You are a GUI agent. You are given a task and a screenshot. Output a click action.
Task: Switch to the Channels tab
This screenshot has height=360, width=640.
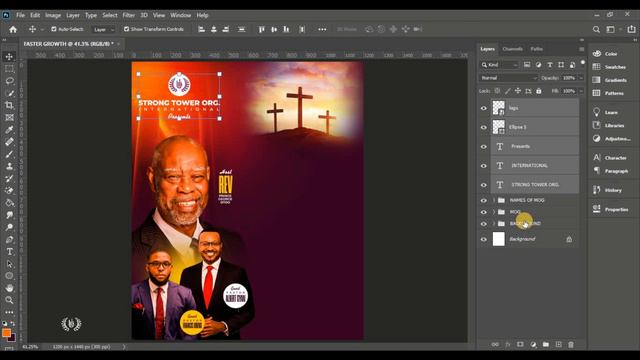tap(512, 49)
